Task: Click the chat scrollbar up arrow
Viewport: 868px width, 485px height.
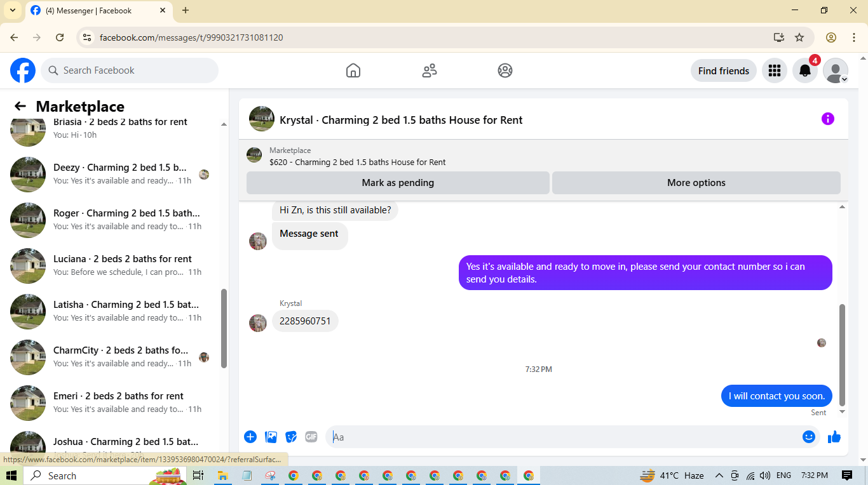Action: tap(843, 207)
